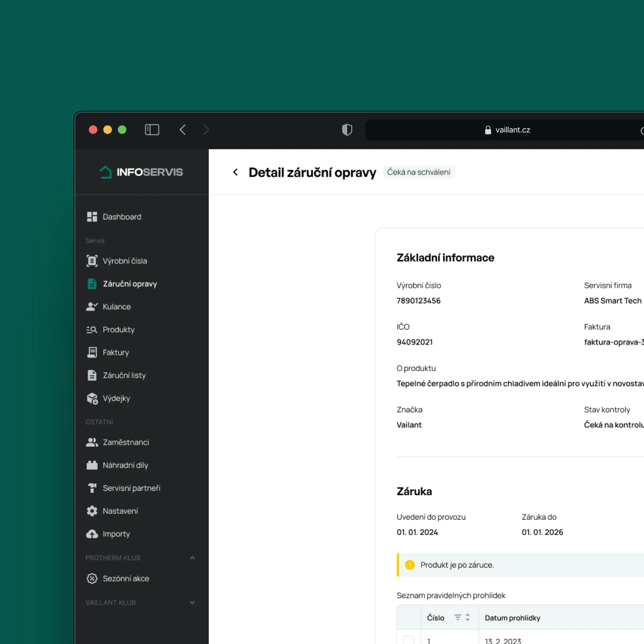This screenshot has height=644, width=644.
Task: Click the Čeká na schválení status badge
Action: (419, 172)
